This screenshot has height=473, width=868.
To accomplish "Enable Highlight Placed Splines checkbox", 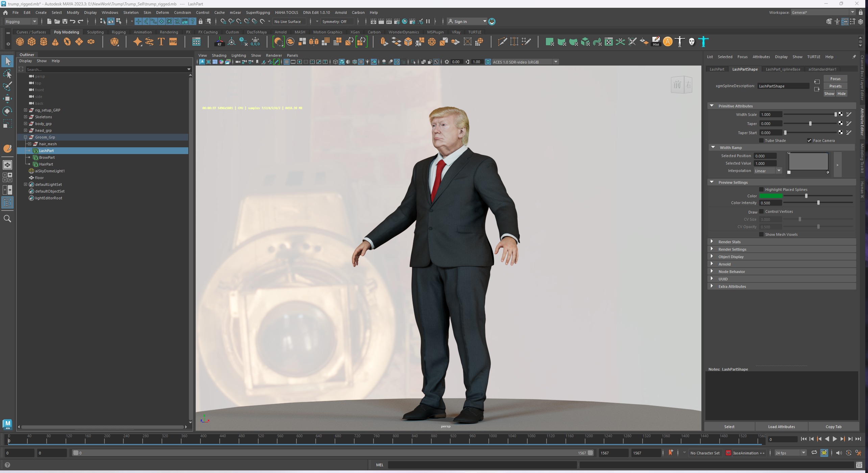I will point(761,190).
